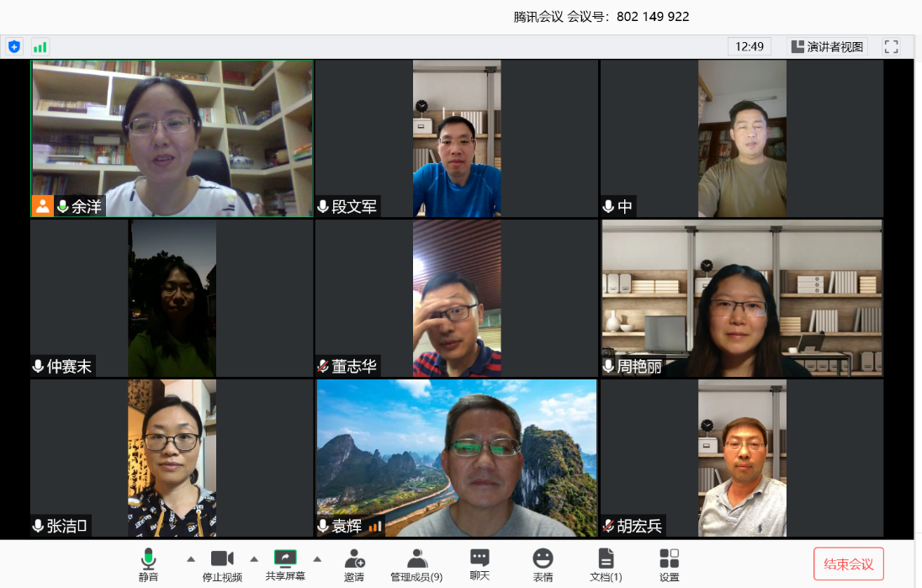
Task: Open meeting settings (设置)
Action: 669,565
